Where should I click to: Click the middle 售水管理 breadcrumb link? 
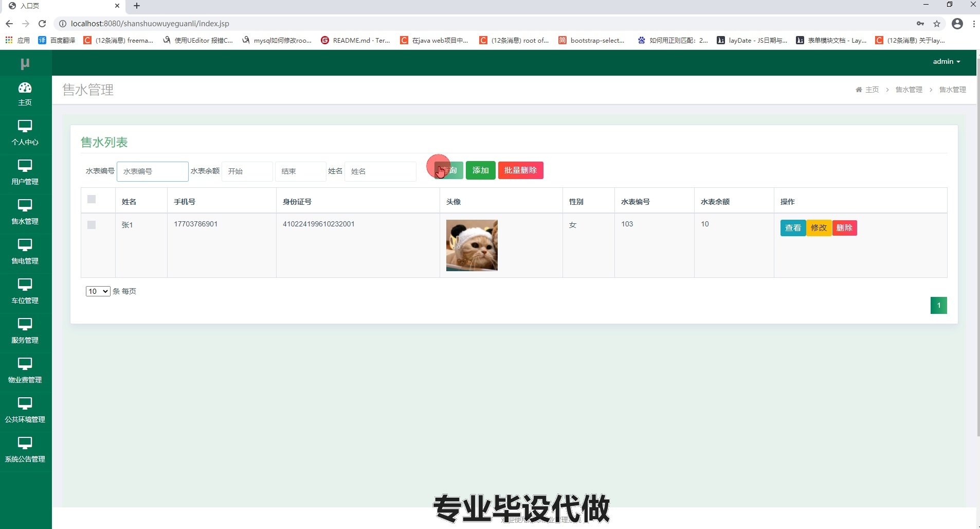[909, 90]
